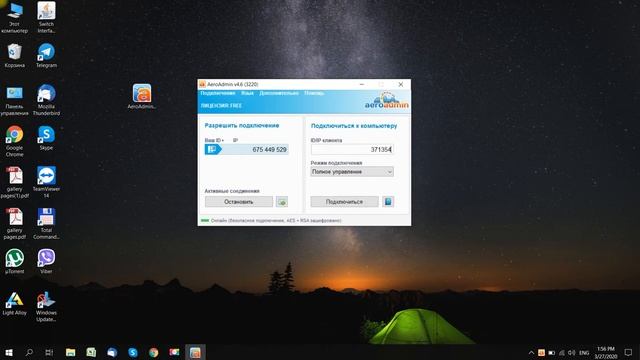640x360 pixels.
Task: Open Chrome from the taskbar
Action: point(153,352)
